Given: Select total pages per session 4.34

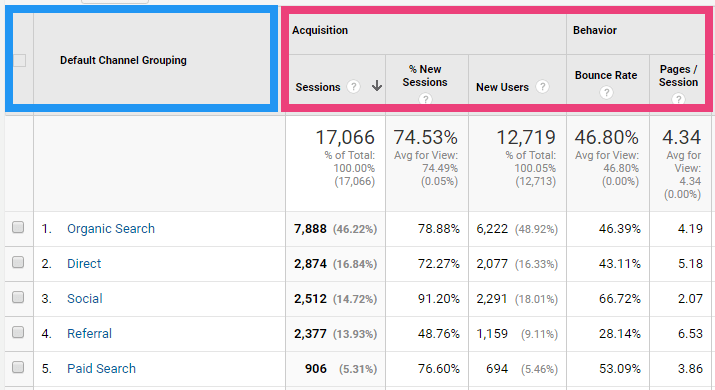Looking at the screenshot, I should click(x=682, y=137).
